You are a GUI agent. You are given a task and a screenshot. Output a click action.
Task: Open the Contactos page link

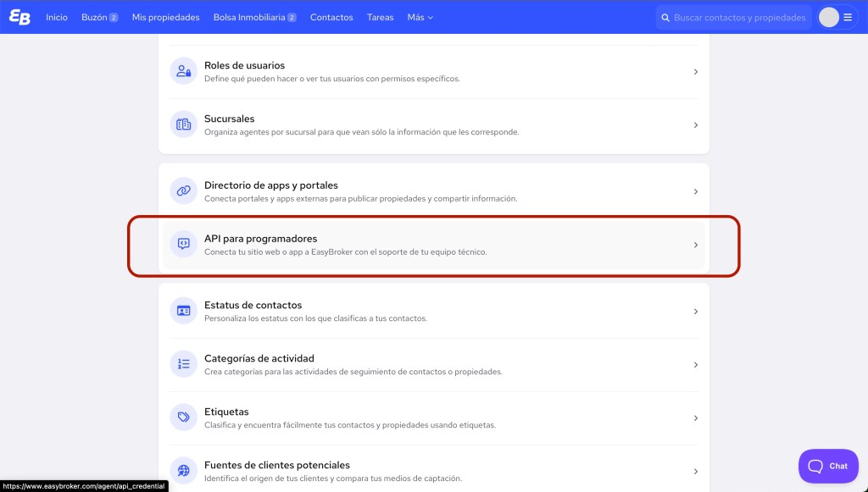[331, 17]
